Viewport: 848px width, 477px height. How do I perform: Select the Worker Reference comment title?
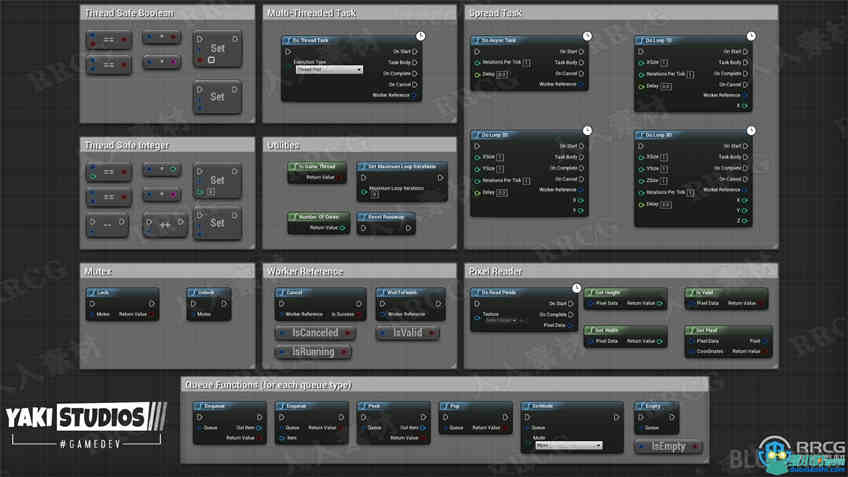pyautogui.click(x=304, y=271)
